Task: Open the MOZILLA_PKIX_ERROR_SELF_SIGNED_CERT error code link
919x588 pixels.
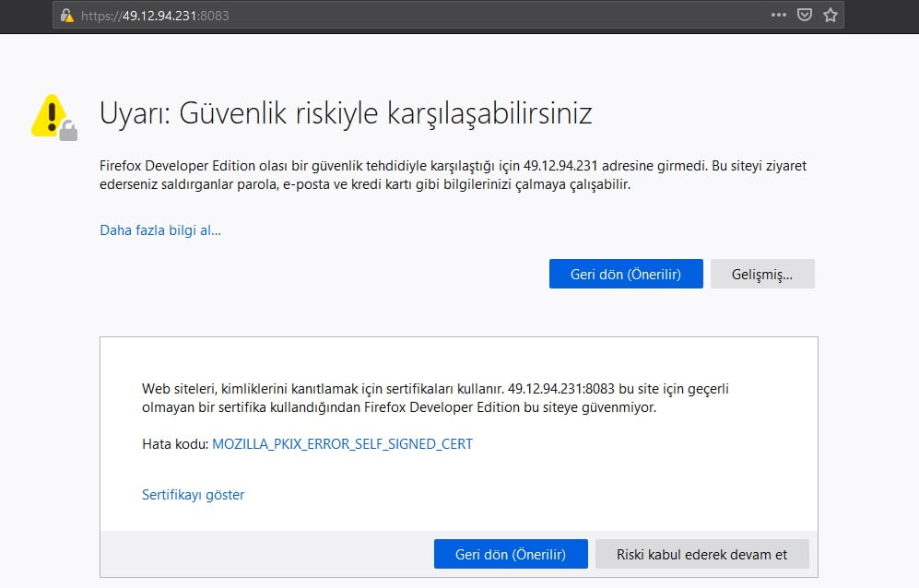Action: coord(342,444)
